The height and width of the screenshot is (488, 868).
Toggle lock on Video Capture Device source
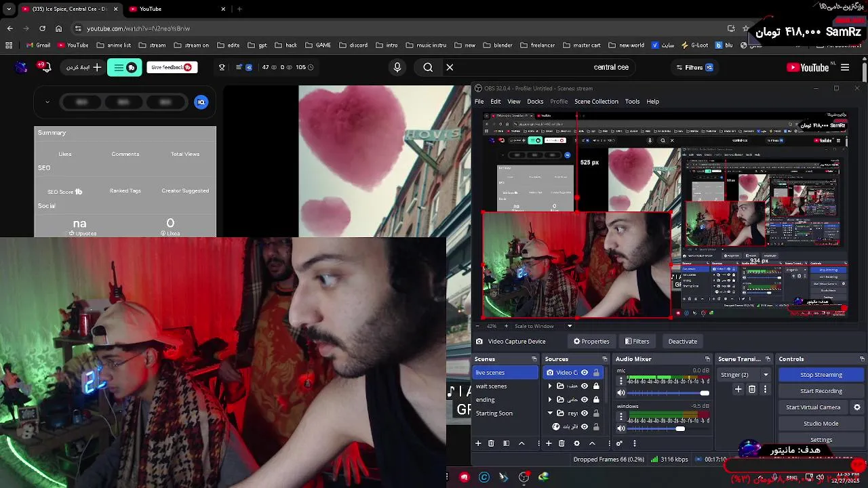[x=596, y=373]
